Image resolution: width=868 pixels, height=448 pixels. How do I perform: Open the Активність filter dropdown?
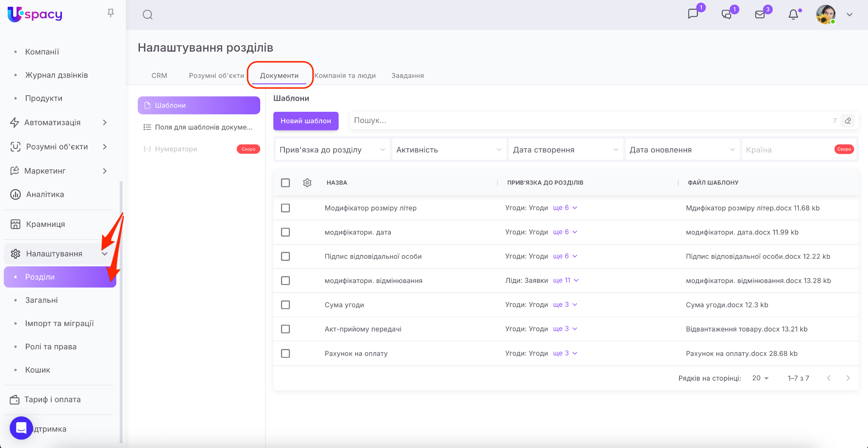(449, 150)
